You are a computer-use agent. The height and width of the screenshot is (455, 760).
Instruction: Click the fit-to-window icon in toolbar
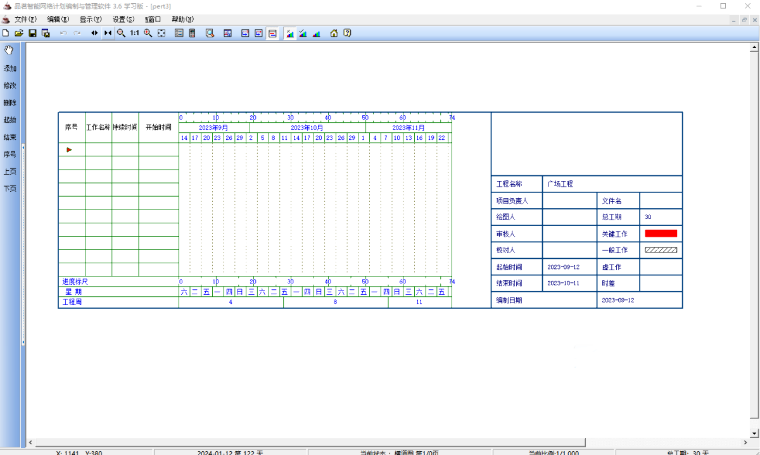click(161, 33)
